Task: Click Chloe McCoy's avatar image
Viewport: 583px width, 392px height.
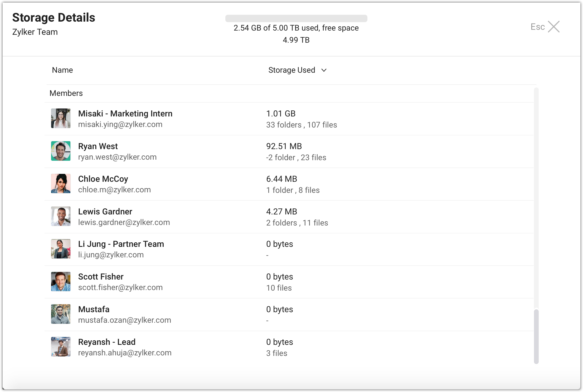Action: 61,184
